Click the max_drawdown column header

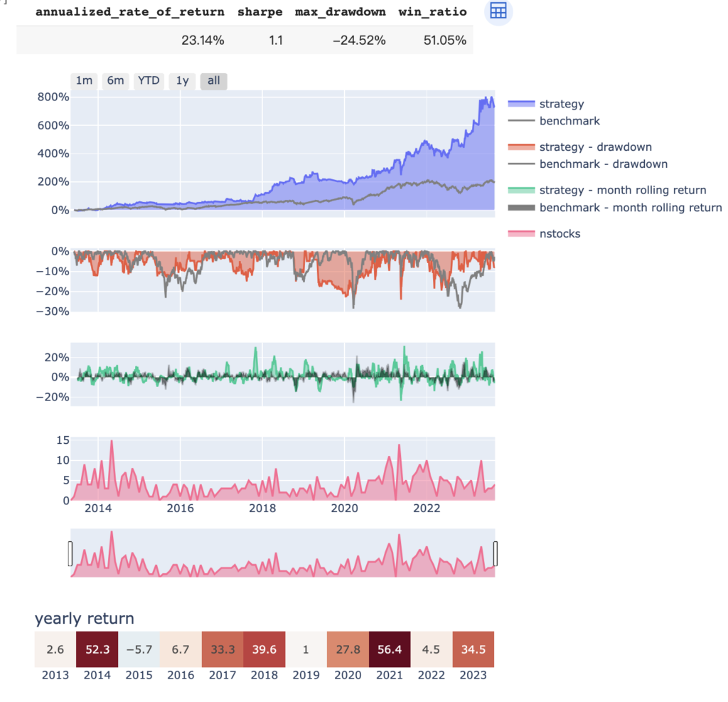(341, 12)
